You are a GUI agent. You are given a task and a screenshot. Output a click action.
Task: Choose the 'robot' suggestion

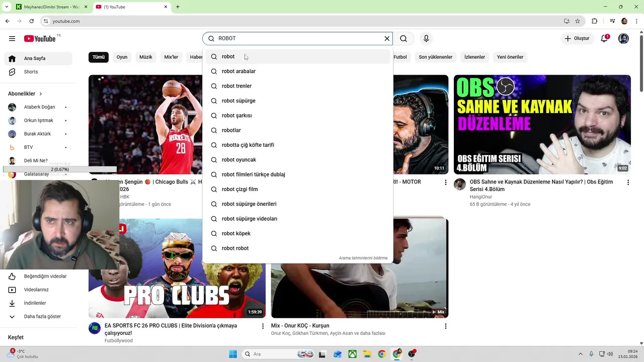click(297, 57)
